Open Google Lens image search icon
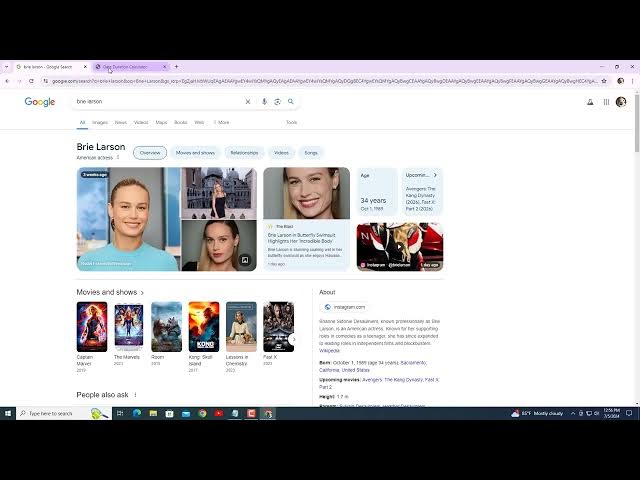The image size is (640, 480). point(277,102)
